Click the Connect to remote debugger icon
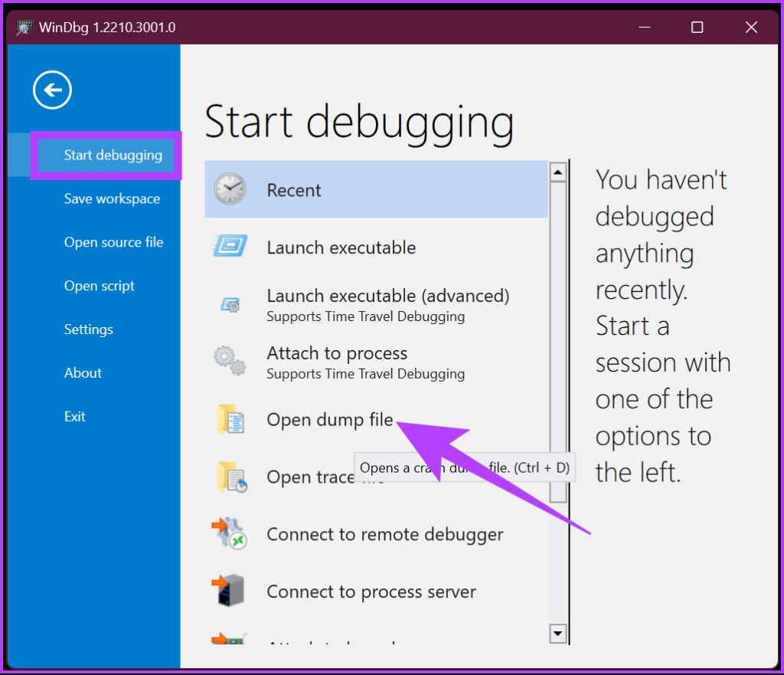The height and width of the screenshot is (675, 784). point(229,533)
